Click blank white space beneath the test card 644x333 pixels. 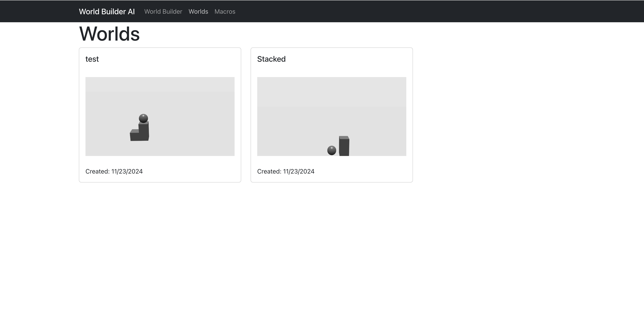pos(160,238)
